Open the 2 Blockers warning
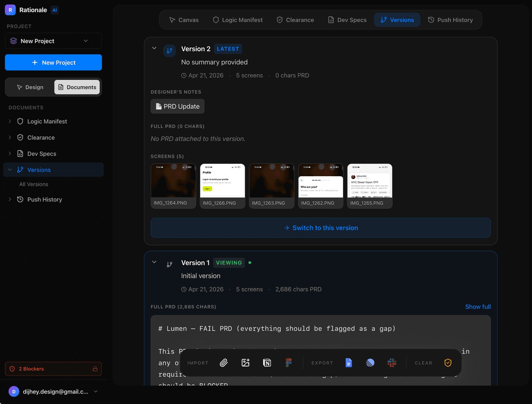This screenshot has width=532, height=404. [x=53, y=369]
